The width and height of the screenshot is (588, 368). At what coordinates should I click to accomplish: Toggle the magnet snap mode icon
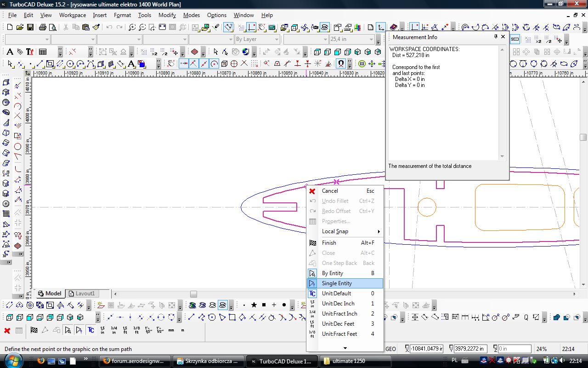341,63
